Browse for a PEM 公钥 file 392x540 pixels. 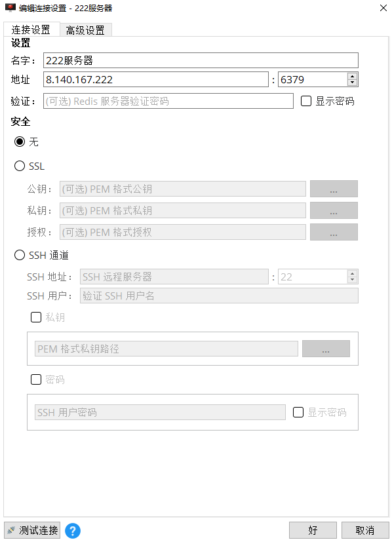click(334, 189)
